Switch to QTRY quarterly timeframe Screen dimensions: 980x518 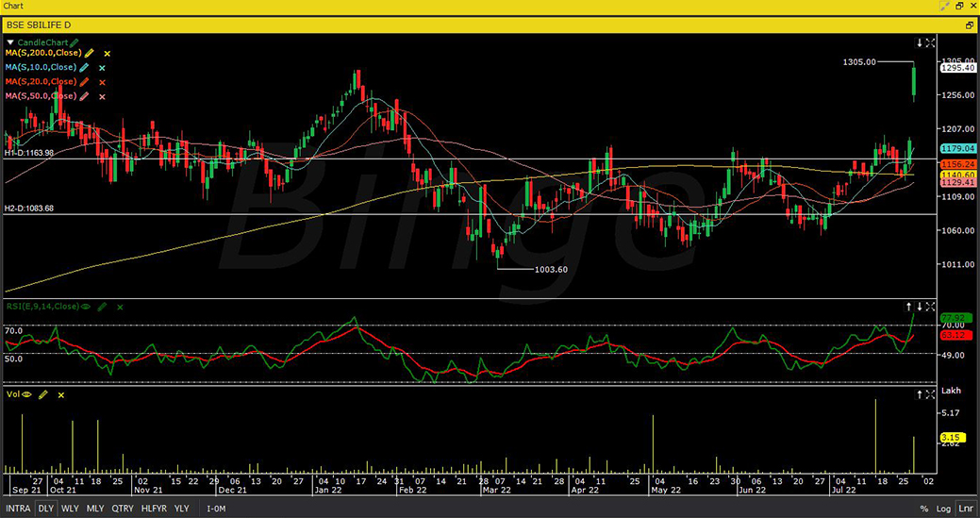pyautogui.click(x=124, y=509)
